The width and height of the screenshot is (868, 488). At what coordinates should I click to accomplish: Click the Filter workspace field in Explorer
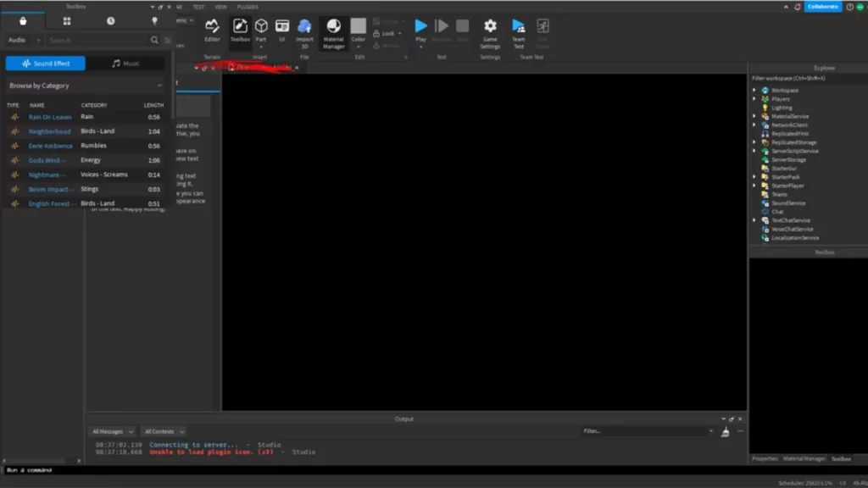click(x=808, y=78)
